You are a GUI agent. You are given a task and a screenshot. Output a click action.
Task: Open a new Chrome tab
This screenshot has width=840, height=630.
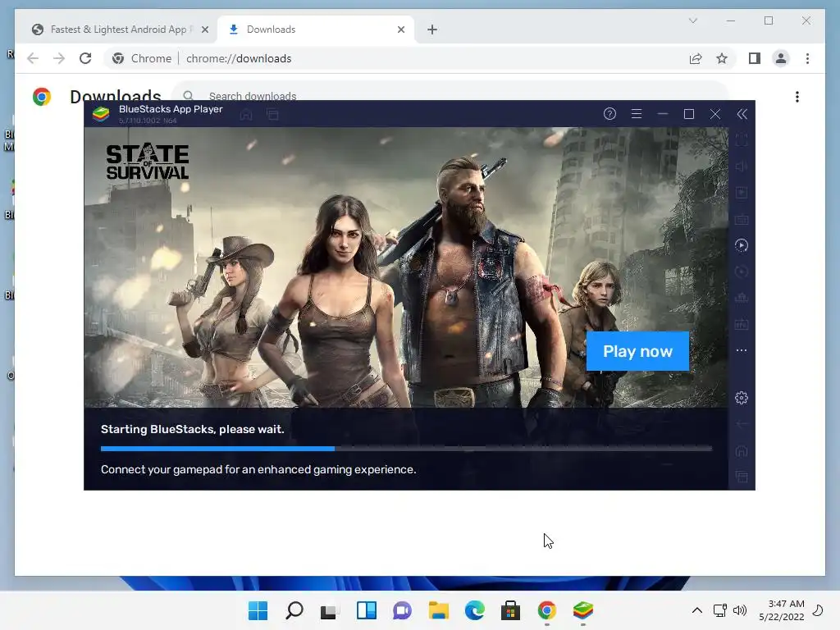click(x=432, y=30)
